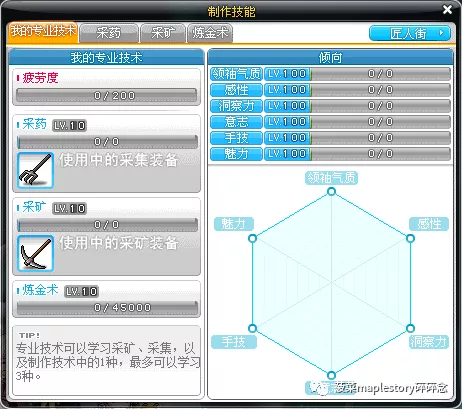The width and height of the screenshot is (462, 409).
Task: Click the 使用中的采集装备 text
Action: 119,160
